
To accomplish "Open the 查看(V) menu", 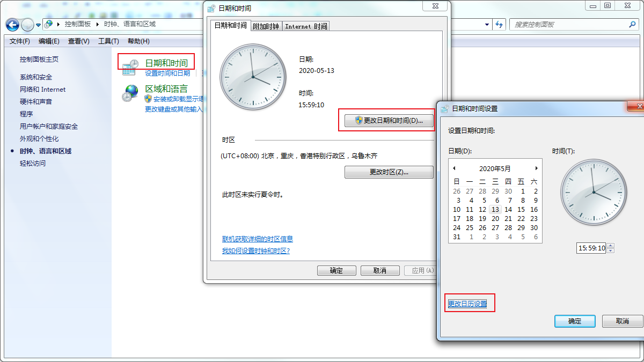I will click(79, 41).
